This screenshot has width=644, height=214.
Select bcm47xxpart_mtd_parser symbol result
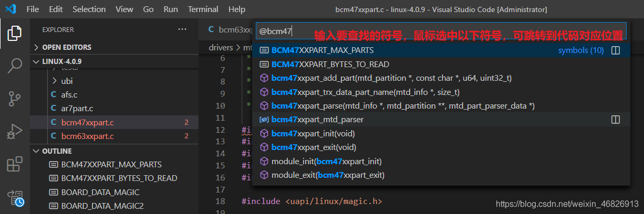tap(441, 120)
